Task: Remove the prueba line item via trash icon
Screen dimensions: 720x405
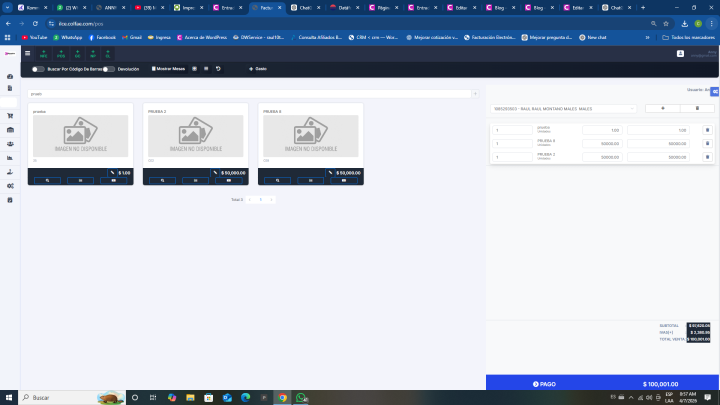Action: pos(707,130)
